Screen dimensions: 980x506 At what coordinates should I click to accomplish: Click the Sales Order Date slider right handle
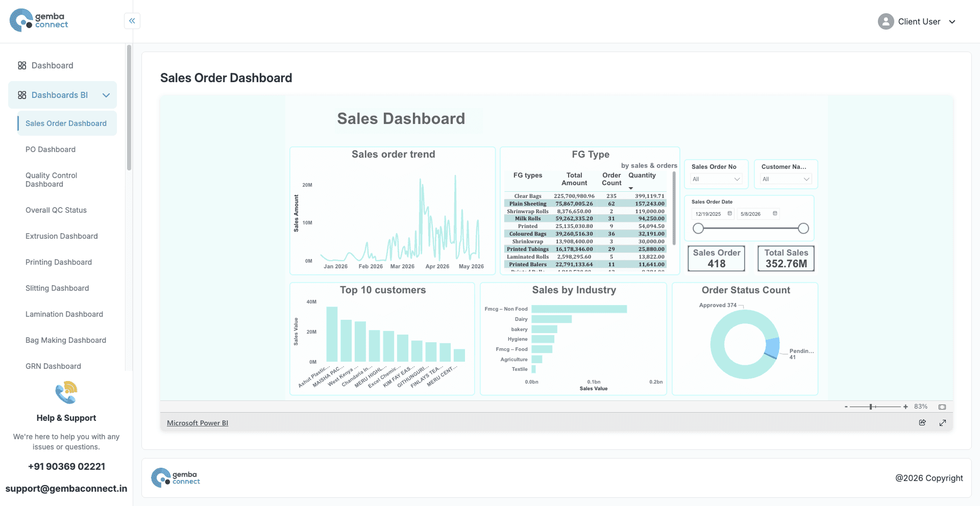click(803, 229)
